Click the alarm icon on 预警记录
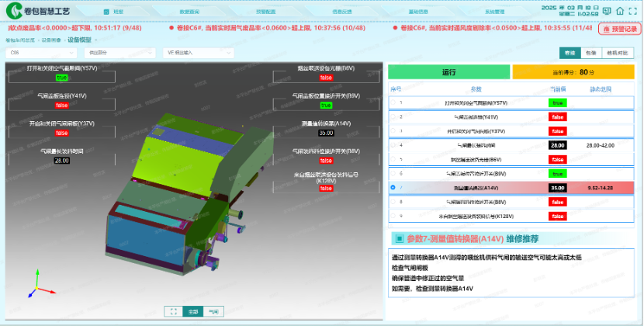Image resolution: width=644 pixels, height=326 pixels. pyautogui.click(x=606, y=29)
